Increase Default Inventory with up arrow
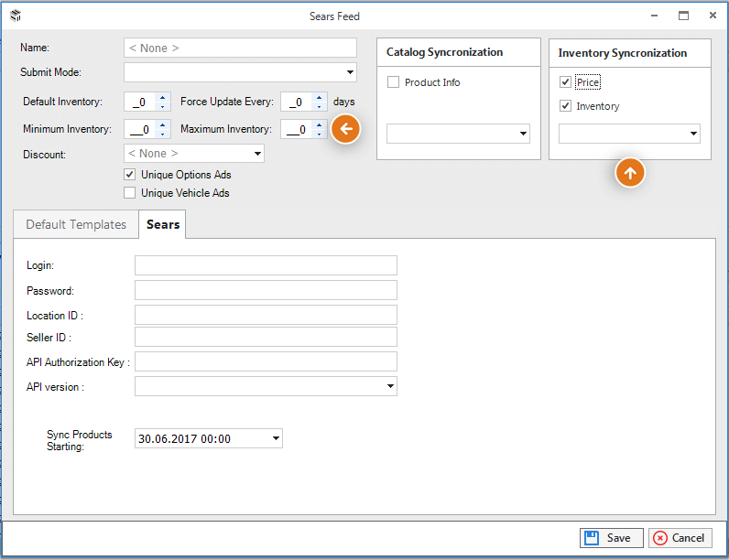729x560 pixels. pos(162,97)
